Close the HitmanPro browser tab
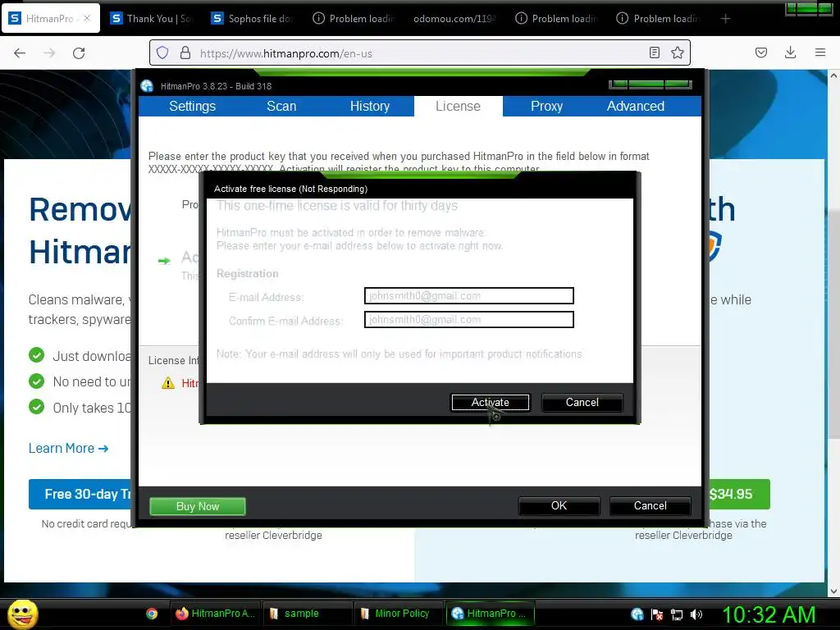Image resolution: width=840 pixels, height=630 pixels. [x=87, y=18]
